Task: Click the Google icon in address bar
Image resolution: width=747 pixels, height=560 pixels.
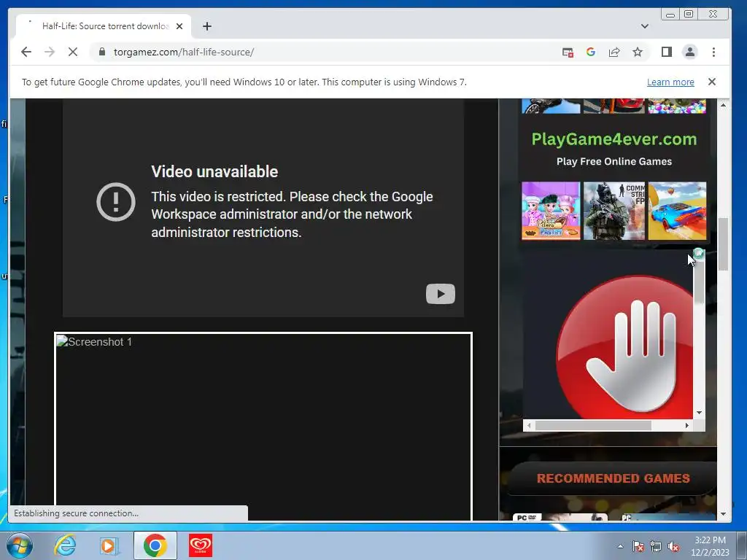Action: click(x=591, y=52)
